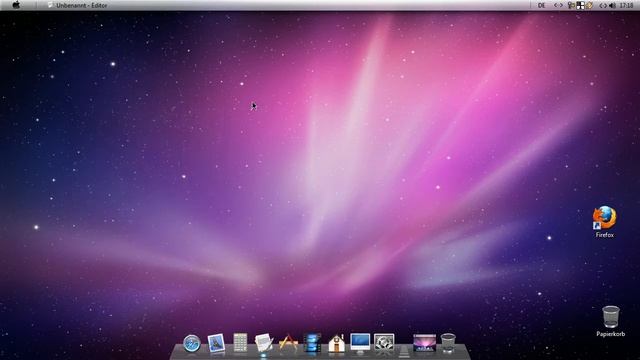
Task: Open the Apple logo menu
Action: coord(16,5)
